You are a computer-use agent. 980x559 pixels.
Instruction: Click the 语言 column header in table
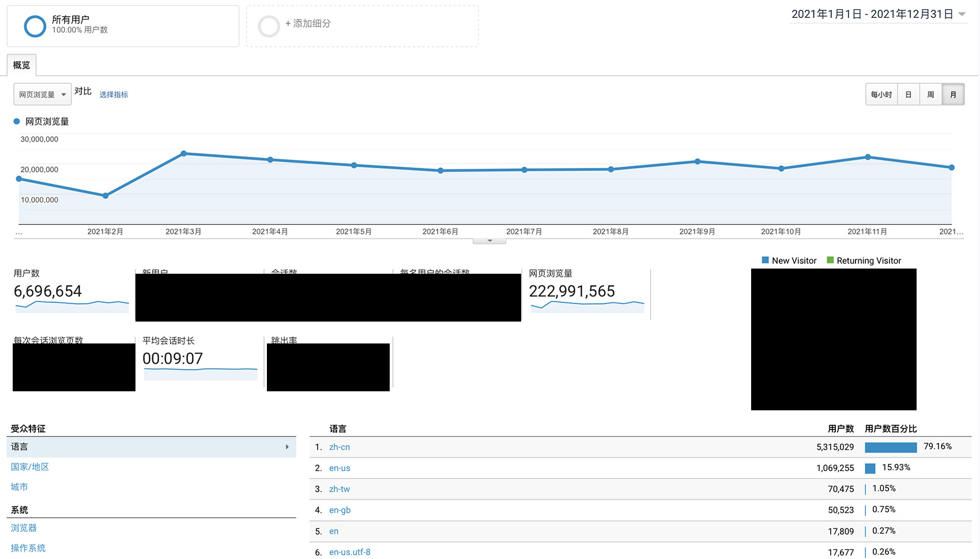[x=338, y=429]
